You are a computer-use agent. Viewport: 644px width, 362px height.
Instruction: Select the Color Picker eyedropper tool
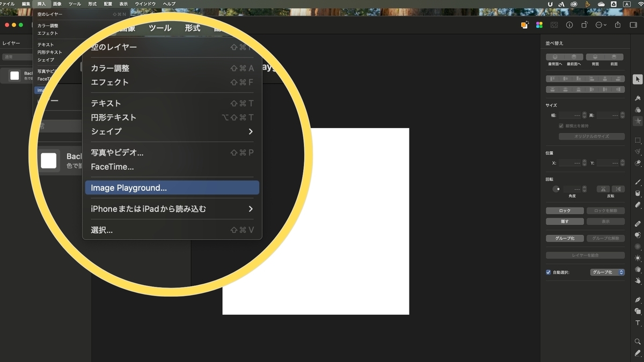[638, 353]
